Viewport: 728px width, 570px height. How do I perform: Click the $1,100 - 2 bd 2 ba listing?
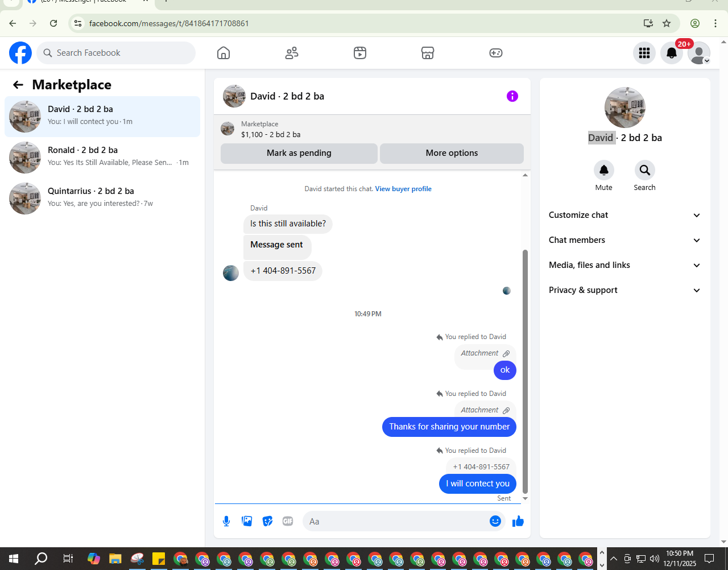(271, 135)
